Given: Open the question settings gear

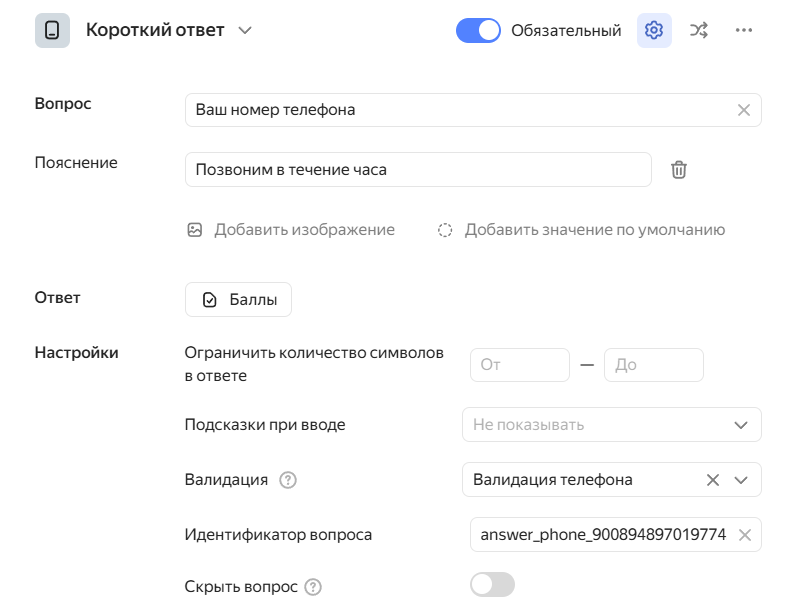Looking at the screenshot, I should pos(654,31).
